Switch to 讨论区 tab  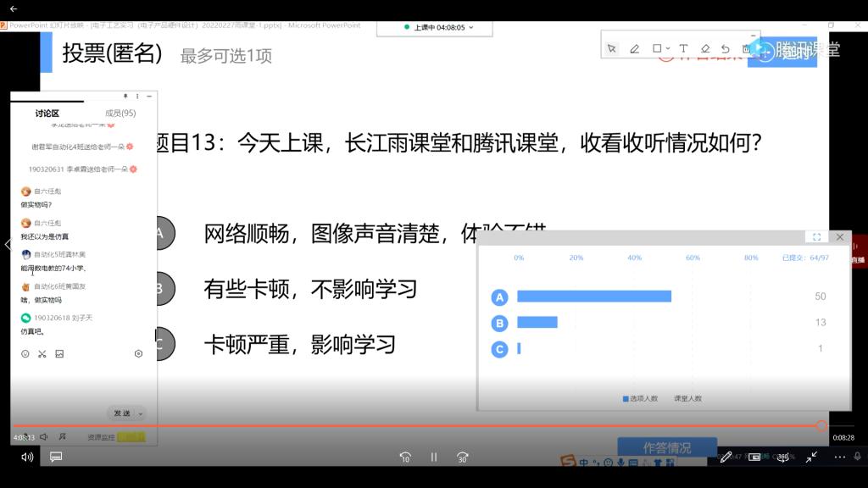47,113
